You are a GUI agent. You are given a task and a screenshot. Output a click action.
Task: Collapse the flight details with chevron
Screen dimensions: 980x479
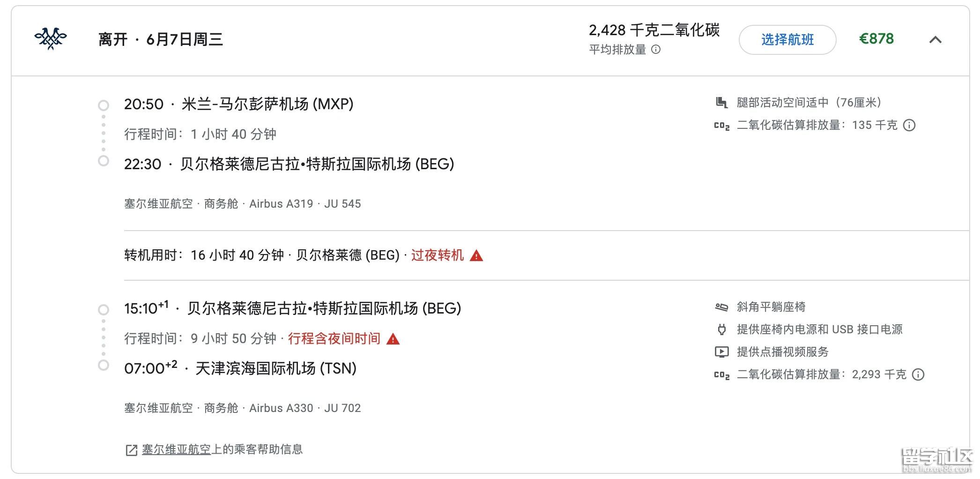click(935, 40)
